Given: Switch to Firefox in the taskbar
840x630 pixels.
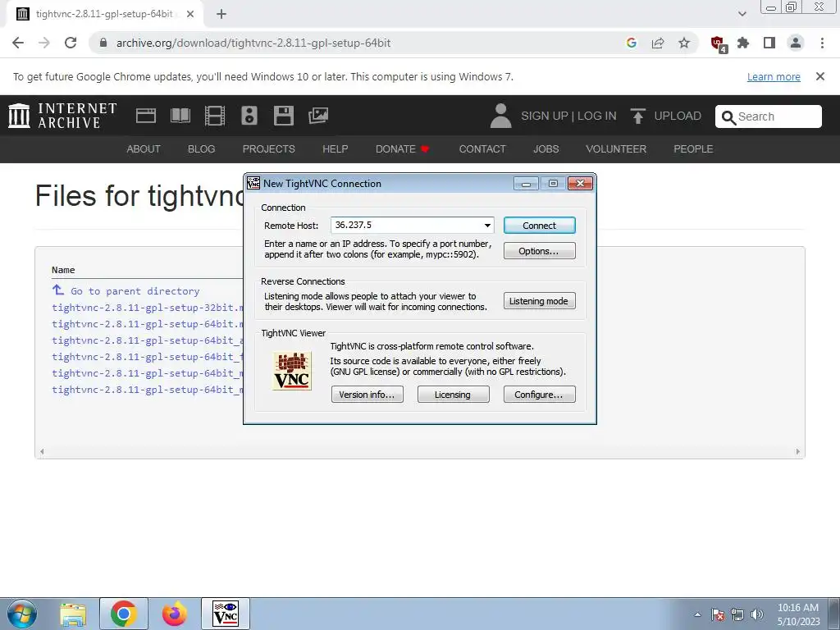Looking at the screenshot, I should pos(175,614).
